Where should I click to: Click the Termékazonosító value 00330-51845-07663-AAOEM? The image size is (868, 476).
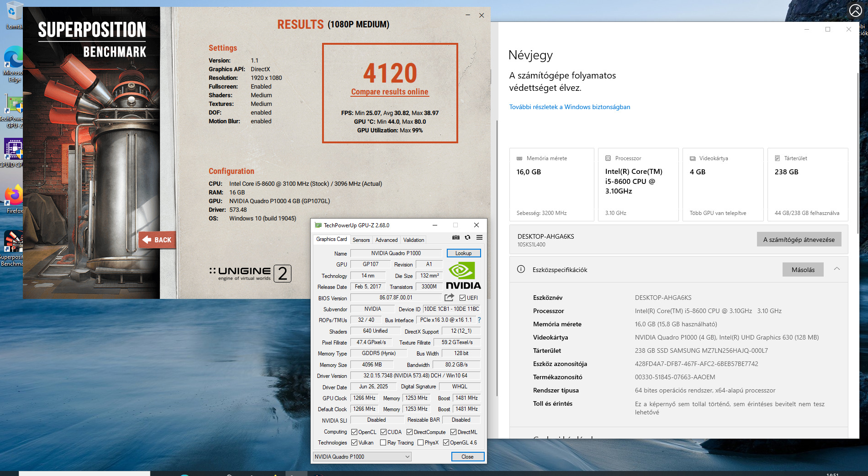[675, 377]
